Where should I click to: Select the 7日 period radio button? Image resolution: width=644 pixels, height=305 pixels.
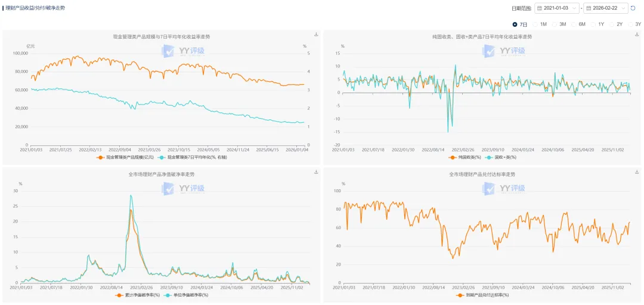coord(515,24)
